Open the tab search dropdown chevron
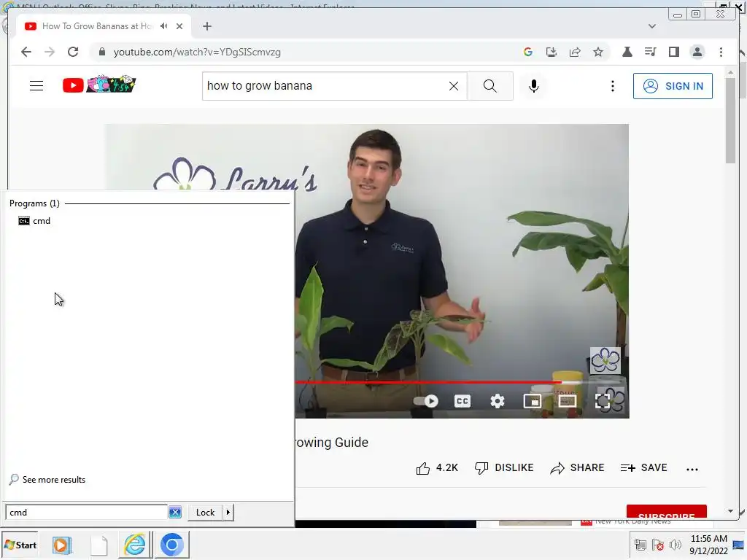 point(651,26)
